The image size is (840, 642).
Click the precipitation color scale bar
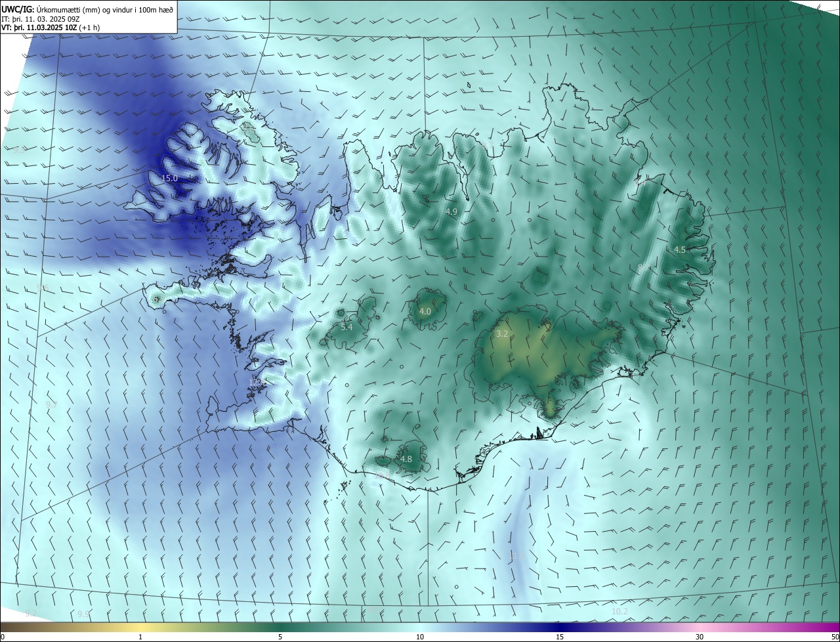tap(420, 627)
